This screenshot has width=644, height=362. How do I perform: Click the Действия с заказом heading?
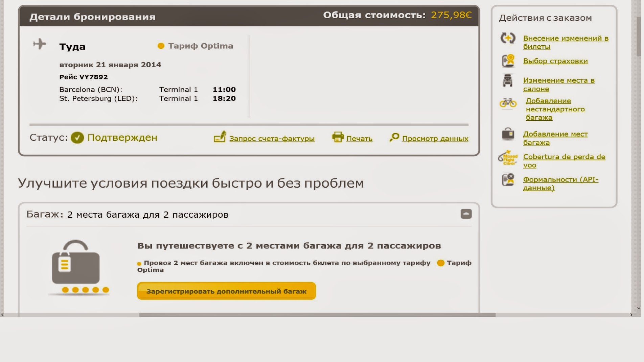click(x=545, y=18)
